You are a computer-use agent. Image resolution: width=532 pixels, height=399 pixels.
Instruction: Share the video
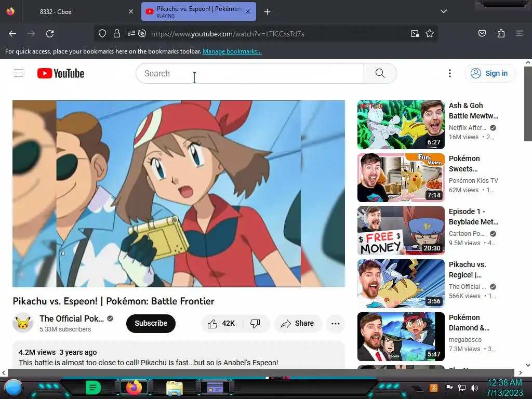point(297,323)
